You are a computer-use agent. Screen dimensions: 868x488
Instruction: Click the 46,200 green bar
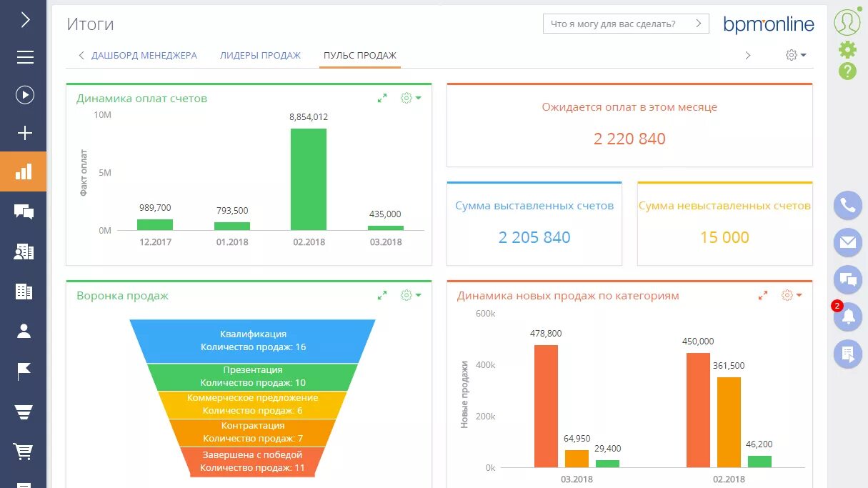tap(759, 462)
